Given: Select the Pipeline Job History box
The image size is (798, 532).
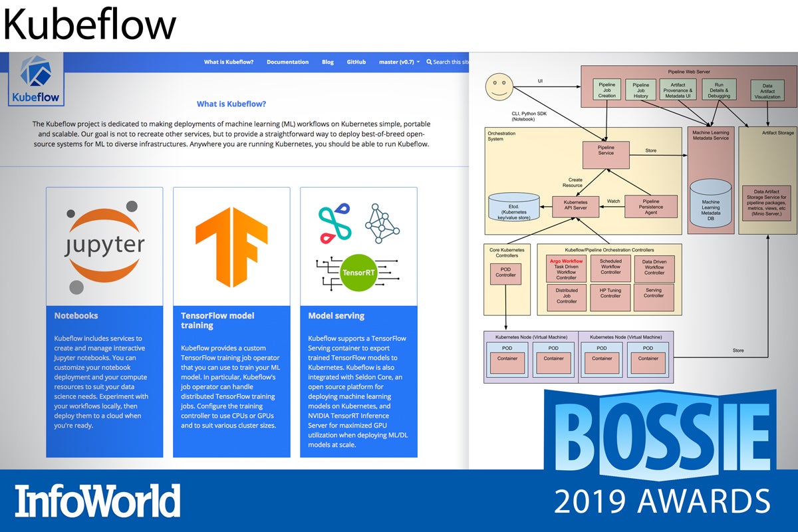Looking at the screenshot, I should 640,90.
